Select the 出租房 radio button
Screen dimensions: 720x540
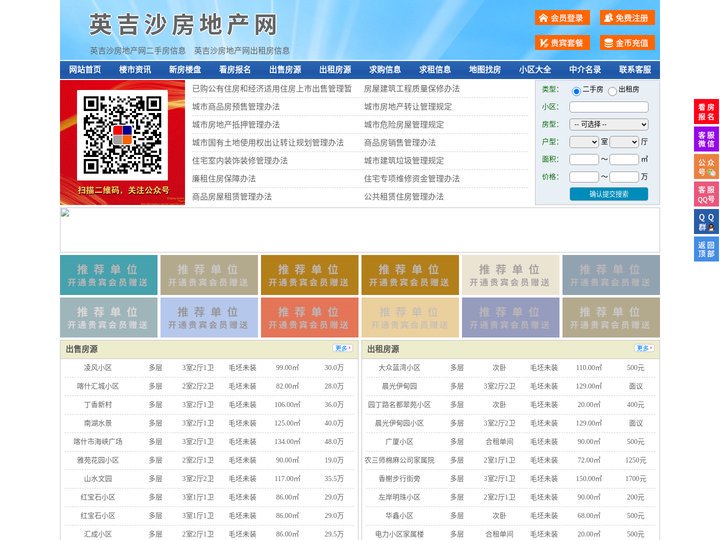click(x=612, y=91)
